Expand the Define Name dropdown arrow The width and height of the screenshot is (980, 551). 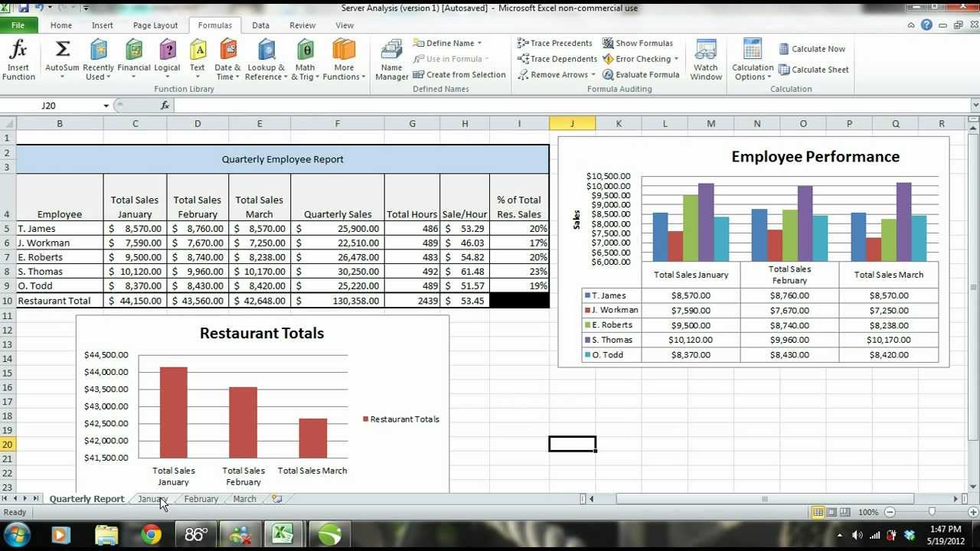click(479, 44)
